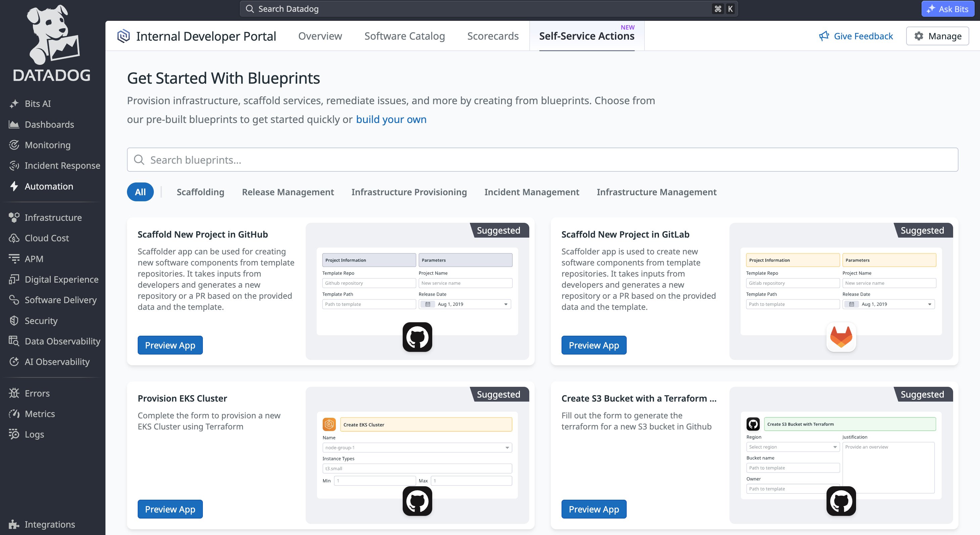Expand Release Date dropdown in GitHub preview
Image resolution: width=980 pixels, height=535 pixels.
(505, 304)
